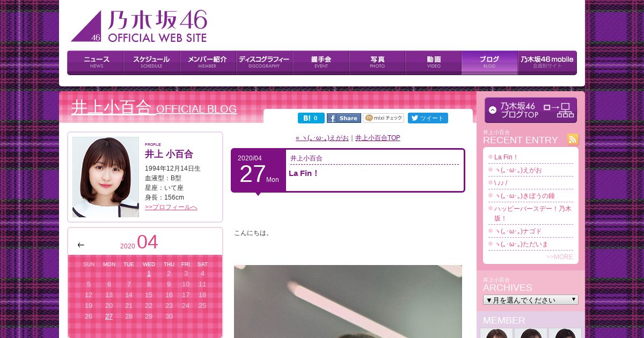Click the birthdate 1994年12月14日生
Screen dimensions: 644x338
click(x=173, y=168)
